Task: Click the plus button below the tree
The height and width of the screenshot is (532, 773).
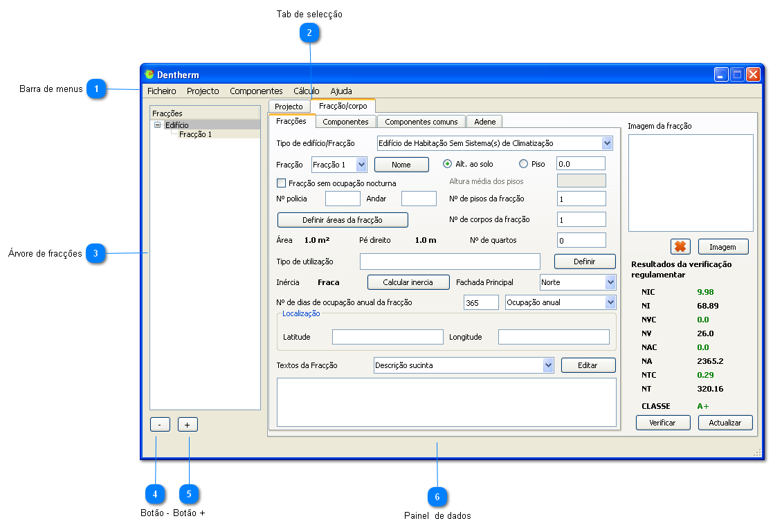Action: (188, 425)
